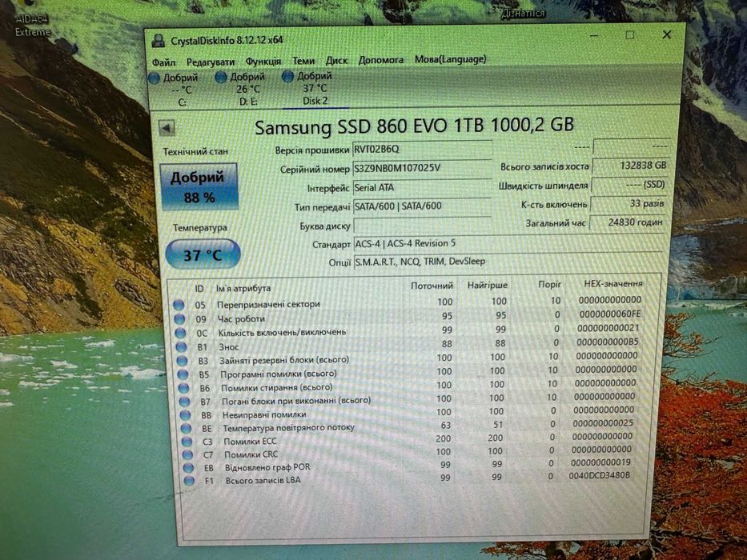
Task: Open the Файл menu
Action: click(163, 63)
